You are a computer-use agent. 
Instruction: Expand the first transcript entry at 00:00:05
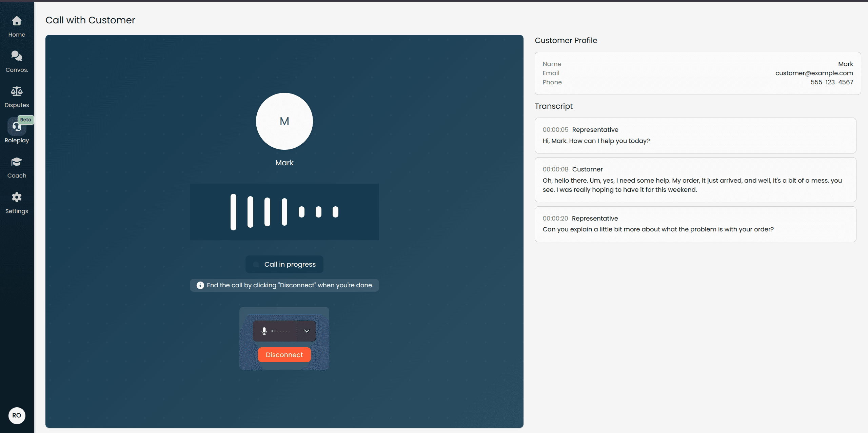click(695, 135)
